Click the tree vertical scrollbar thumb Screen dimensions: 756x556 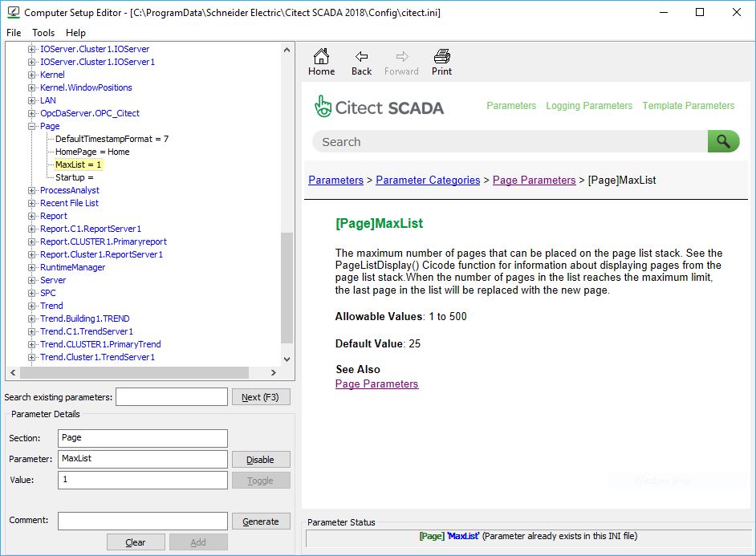coord(287,288)
